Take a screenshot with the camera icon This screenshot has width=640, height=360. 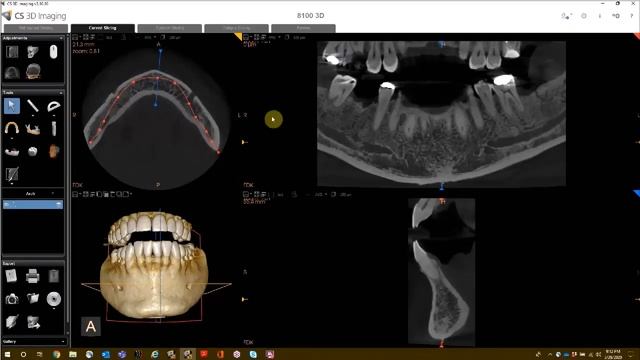click(11, 299)
